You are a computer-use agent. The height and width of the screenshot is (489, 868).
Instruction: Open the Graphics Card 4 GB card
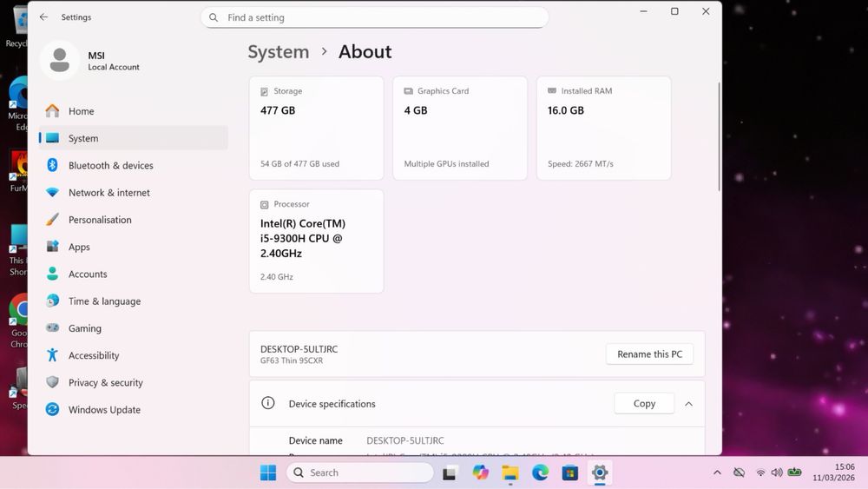(x=460, y=128)
